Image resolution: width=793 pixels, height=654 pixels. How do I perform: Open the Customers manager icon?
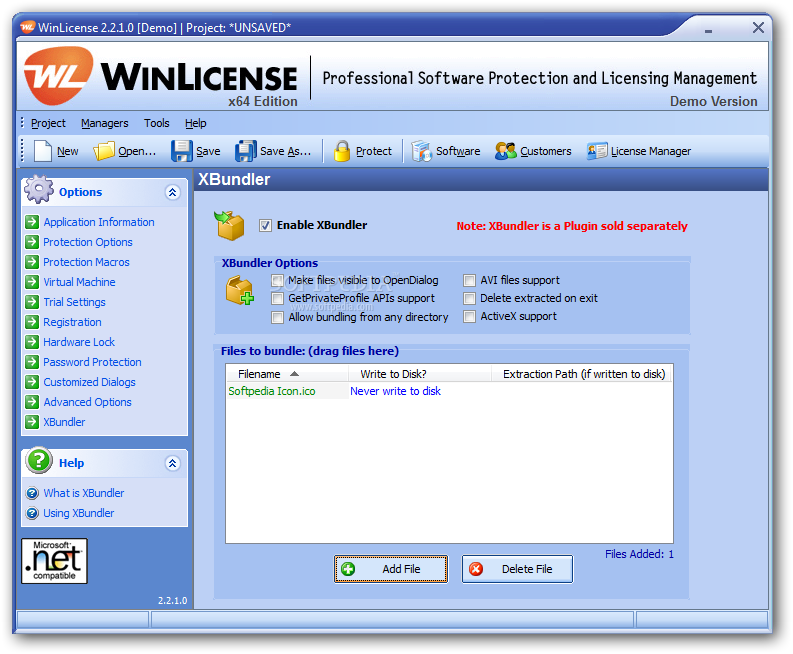click(x=505, y=151)
